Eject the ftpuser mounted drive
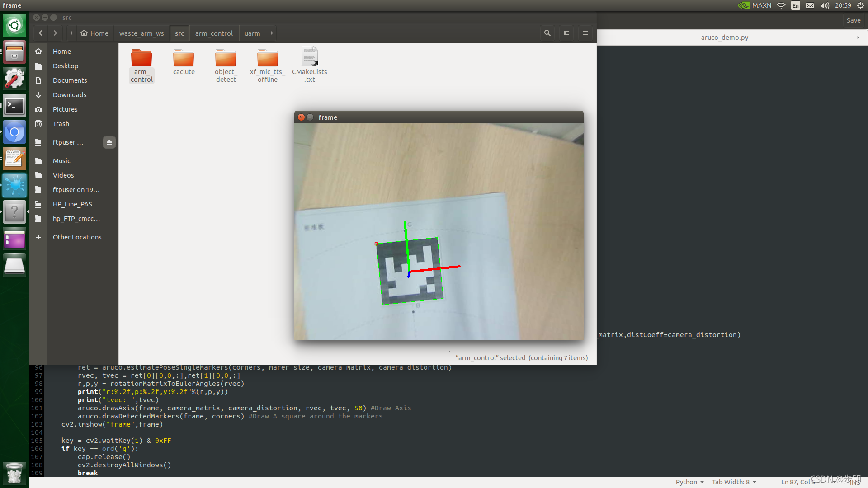868x488 pixels. (109, 142)
